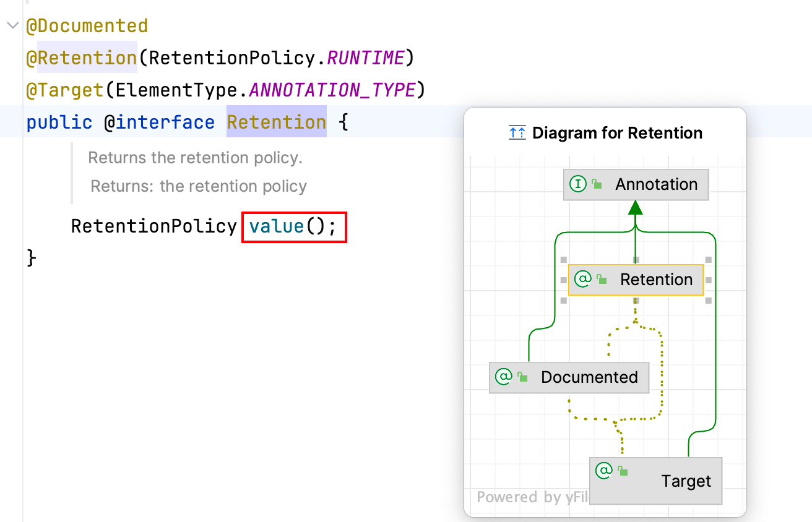Click the lock icon on Annotation node
Image resolution: width=812 pixels, height=522 pixels.
597,184
